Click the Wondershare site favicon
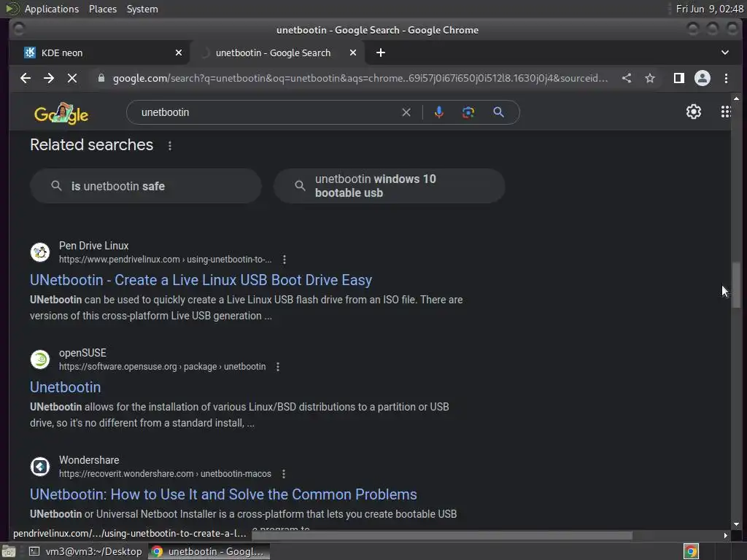 click(x=40, y=467)
